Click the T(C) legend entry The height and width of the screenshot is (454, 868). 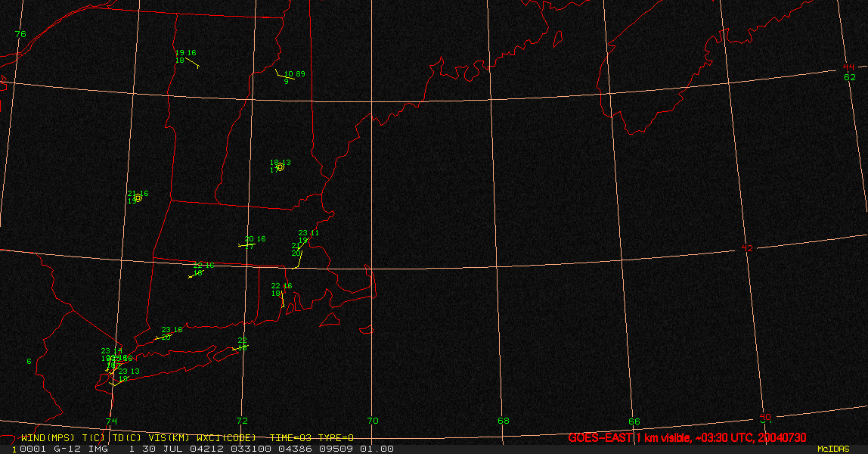[x=94, y=438]
